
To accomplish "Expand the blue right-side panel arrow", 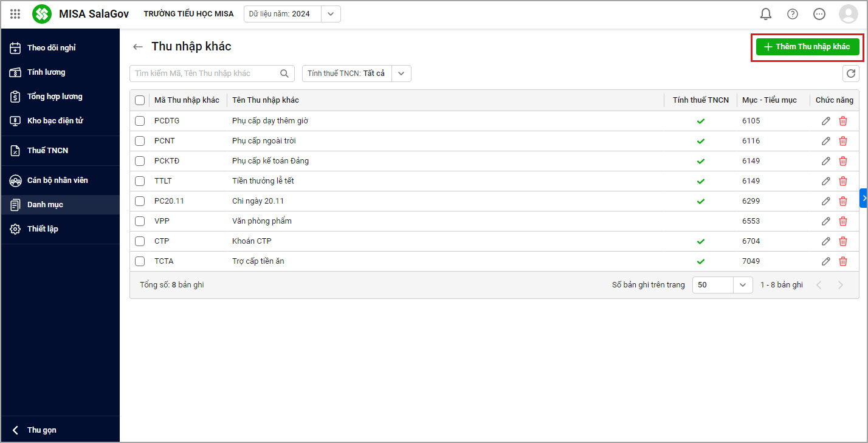I will 863,198.
